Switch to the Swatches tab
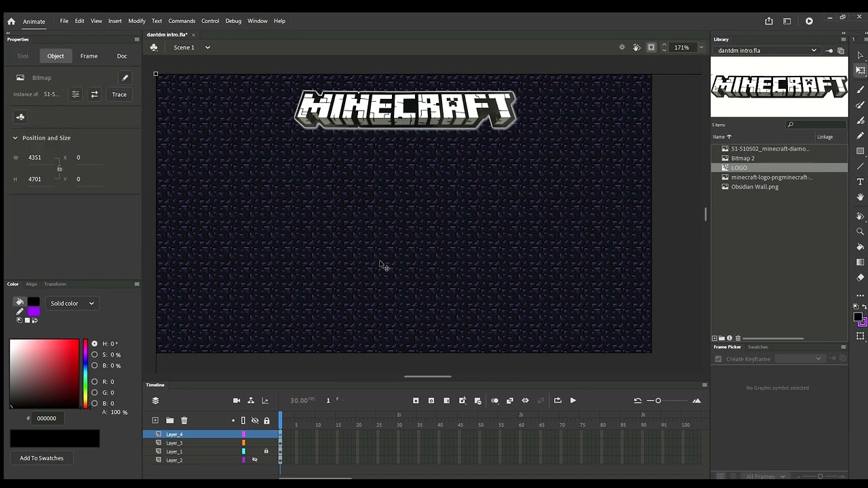The width and height of the screenshot is (868, 488). pyautogui.click(x=758, y=347)
